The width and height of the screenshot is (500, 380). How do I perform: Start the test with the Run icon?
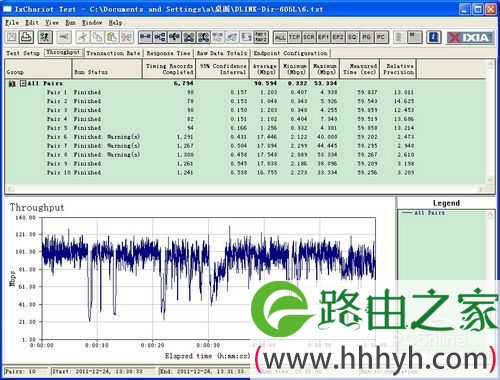pyautogui.click(x=45, y=37)
